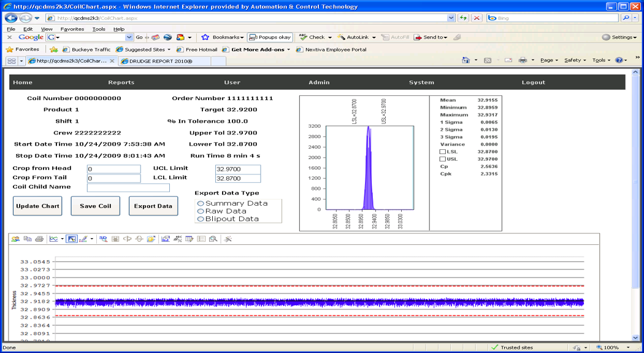The height and width of the screenshot is (353, 644).
Task: Click the IE home icon
Action: (x=466, y=60)
